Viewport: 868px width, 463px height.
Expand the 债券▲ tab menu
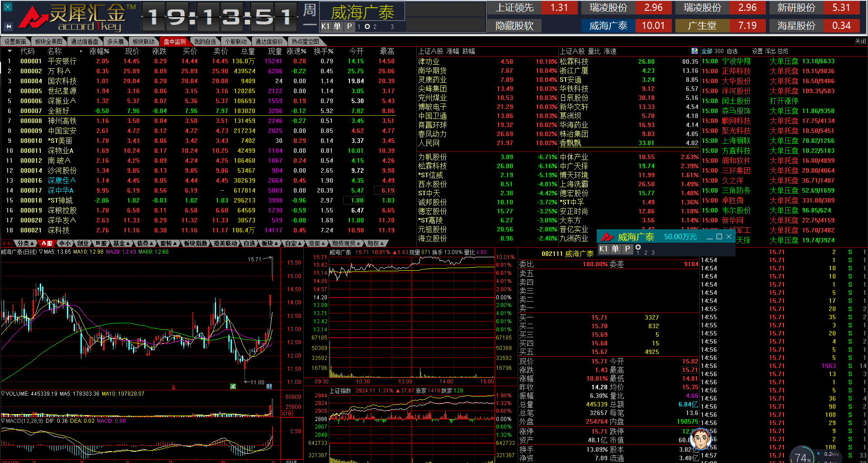click(145, 243)
